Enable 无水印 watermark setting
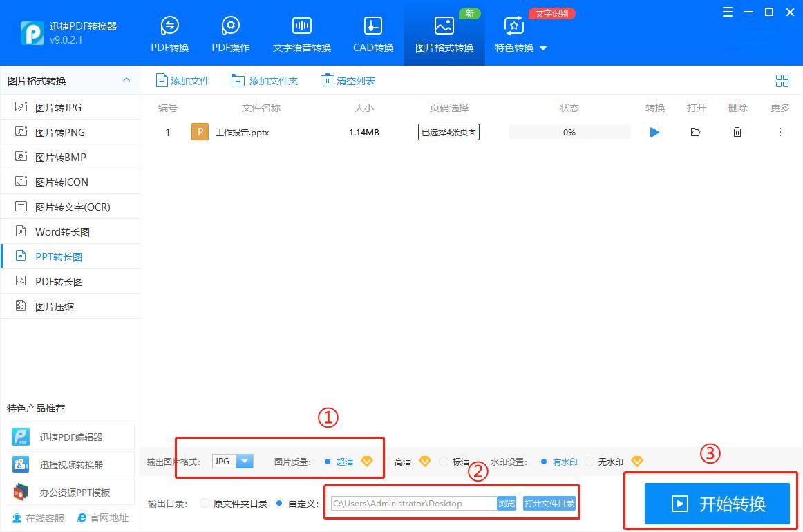The width and height of the screenshot is (803, 532). point(605,462)
